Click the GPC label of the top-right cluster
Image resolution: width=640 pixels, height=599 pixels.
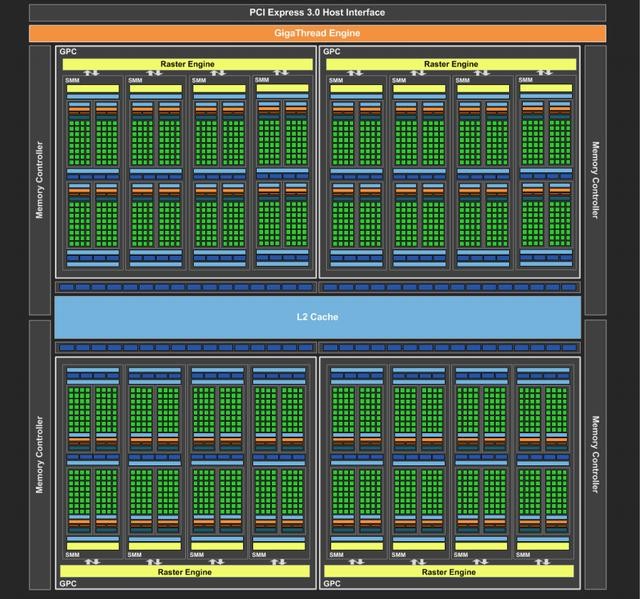tap(331, 51)
